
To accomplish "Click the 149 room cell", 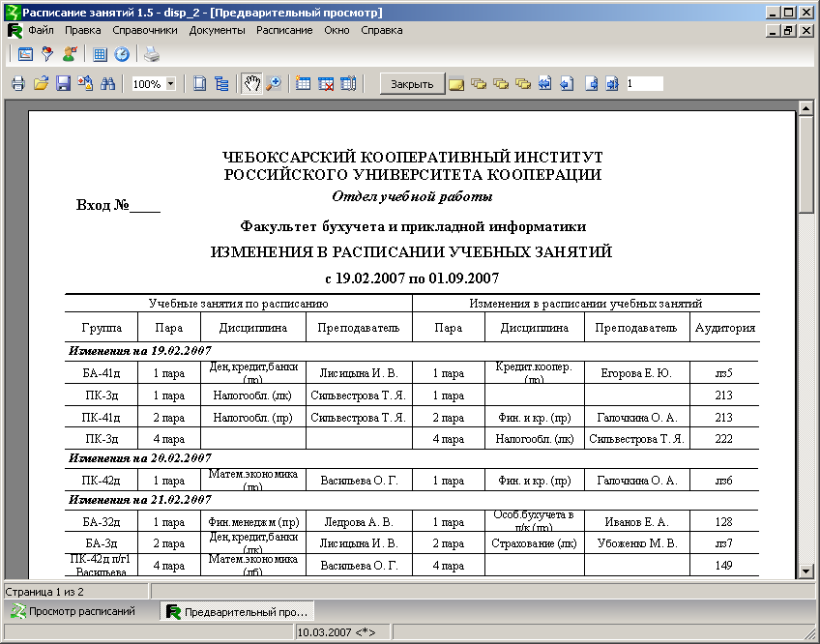I will point(724,566).
